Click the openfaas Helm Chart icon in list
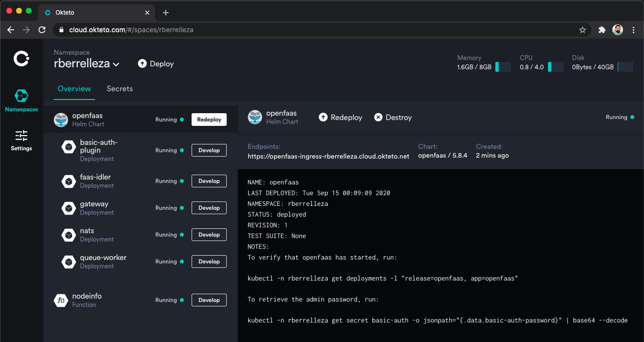Viewport: 644px width, 342px height. tap(61, 120)
